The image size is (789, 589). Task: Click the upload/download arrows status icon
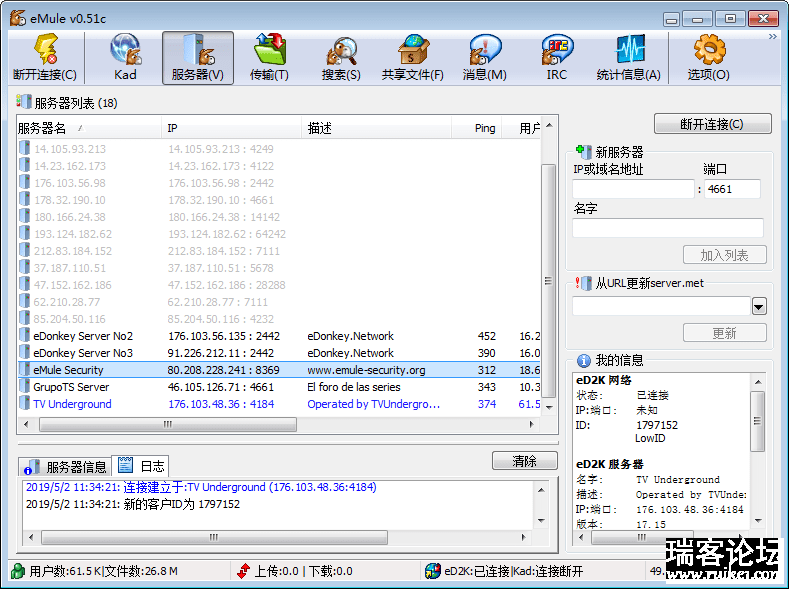(x=244, y=571)
